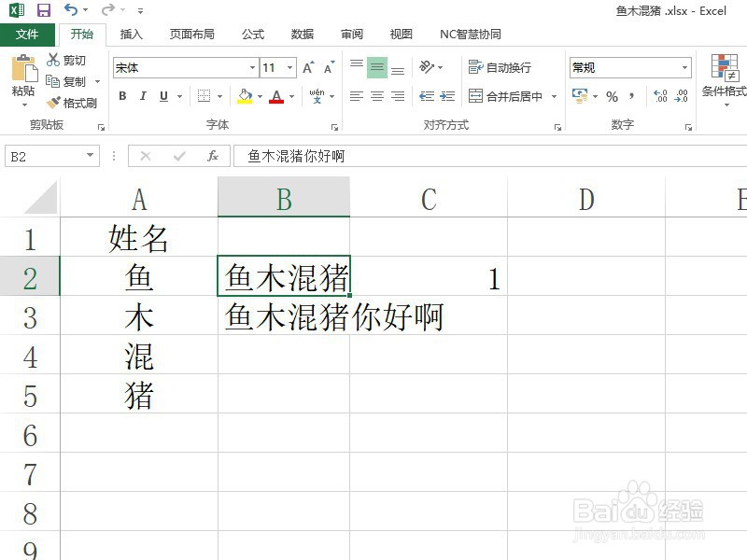This screenshot has width=747, height=560.
Task: Open the number format dropdown showing 常规
Action: 684,67
